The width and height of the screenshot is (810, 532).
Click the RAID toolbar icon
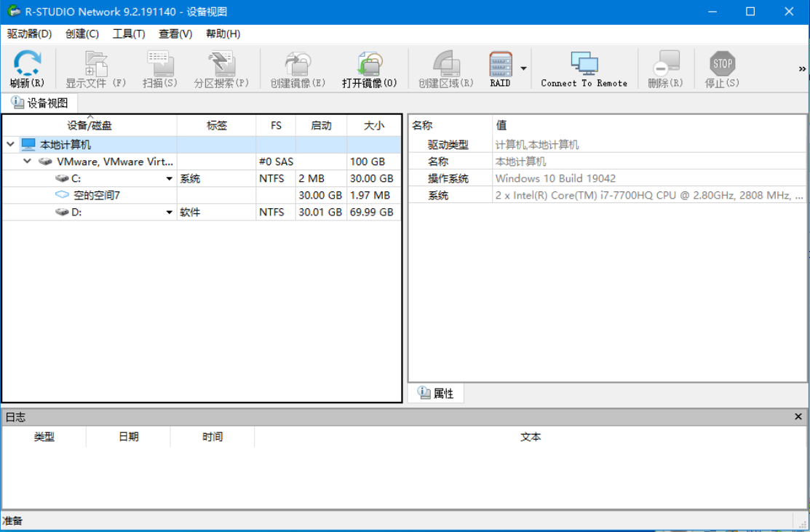click(x=500, y=63)
